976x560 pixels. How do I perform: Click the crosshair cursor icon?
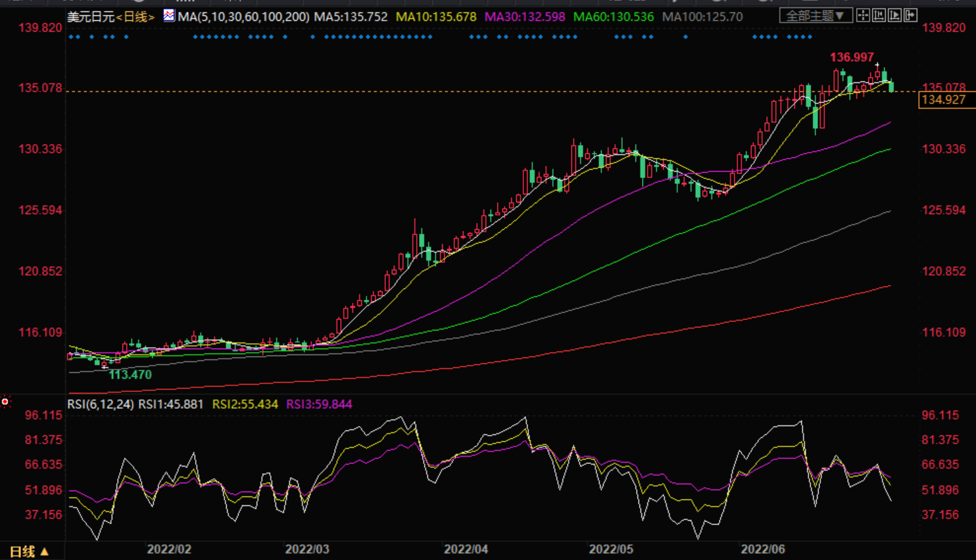tap(863, 15)
